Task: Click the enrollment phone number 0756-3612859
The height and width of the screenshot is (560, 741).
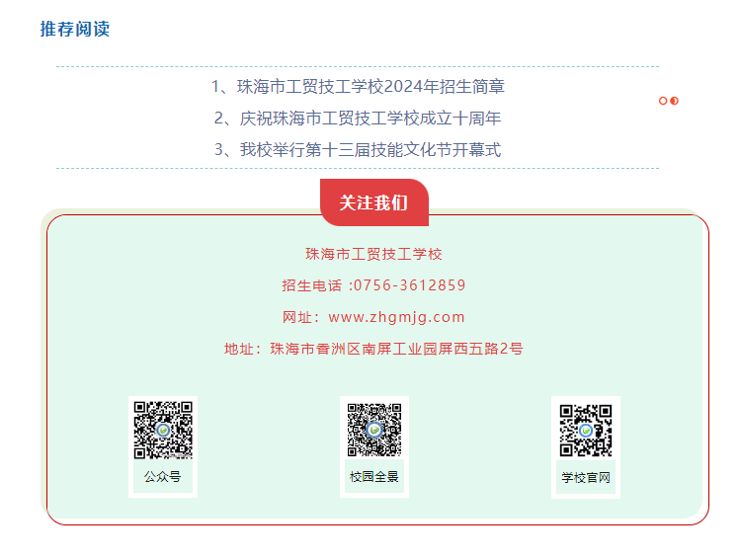Action: [x=410, y=285]
